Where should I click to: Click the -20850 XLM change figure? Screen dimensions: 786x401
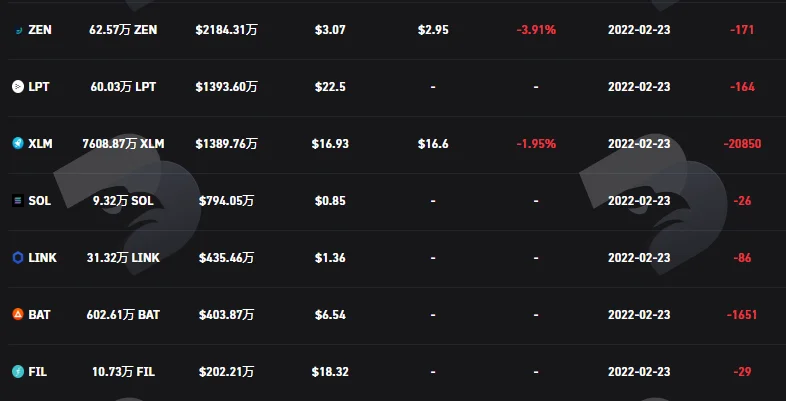[x=742, y=144]
